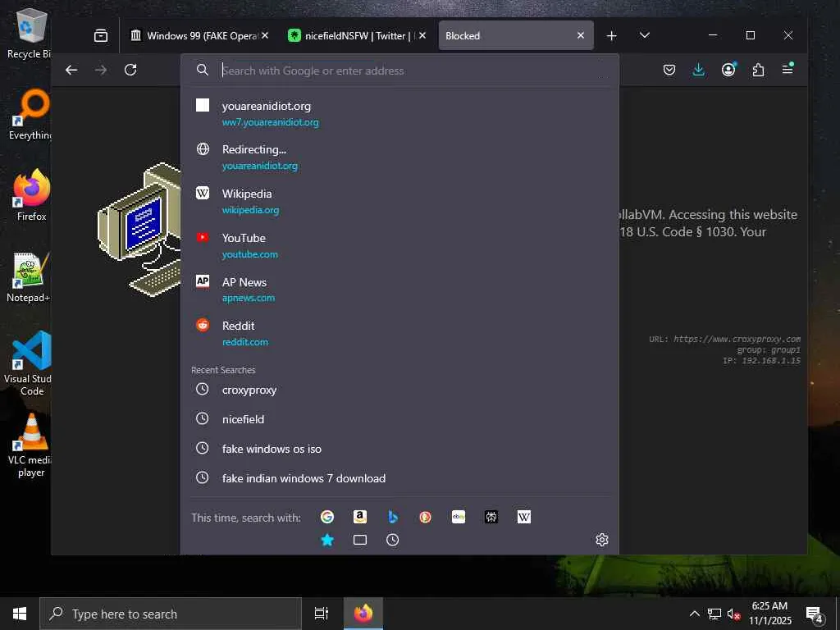Show hidden system tray icons
Viewport: 840px width, 630px height.
694,614
